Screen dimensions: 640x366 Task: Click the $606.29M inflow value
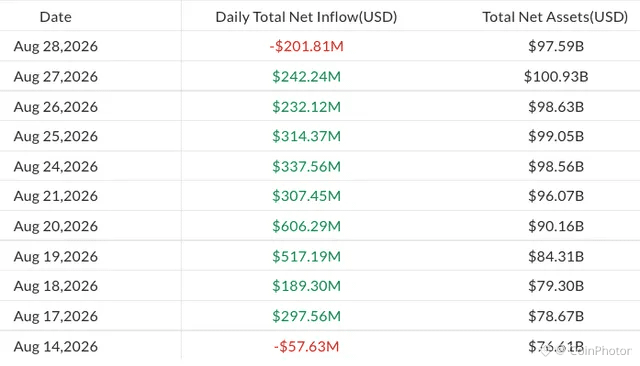[x=306, y=226]
